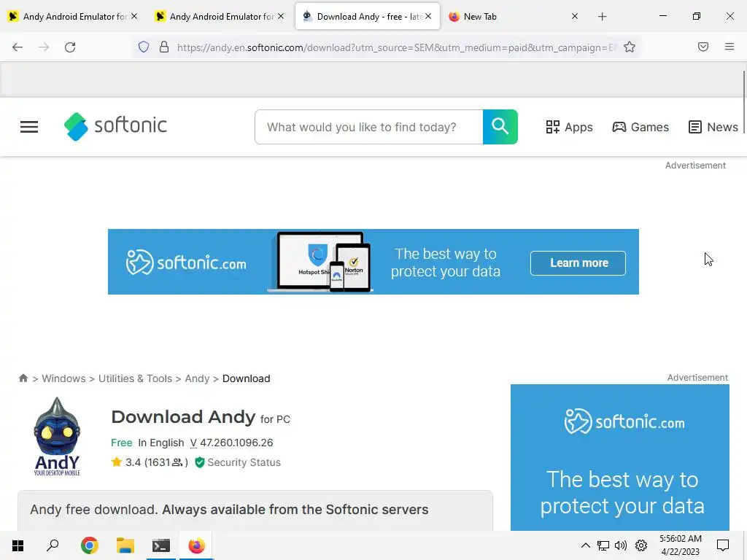Click the browser URL address bar
This screenshot has height=560, width=747.
point(395,47)
